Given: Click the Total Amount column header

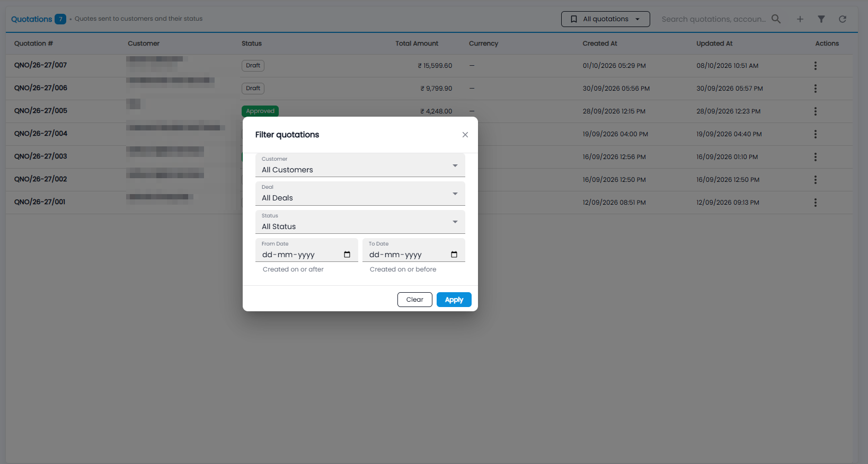Looking at the screenshot, I should coord(417,43).
